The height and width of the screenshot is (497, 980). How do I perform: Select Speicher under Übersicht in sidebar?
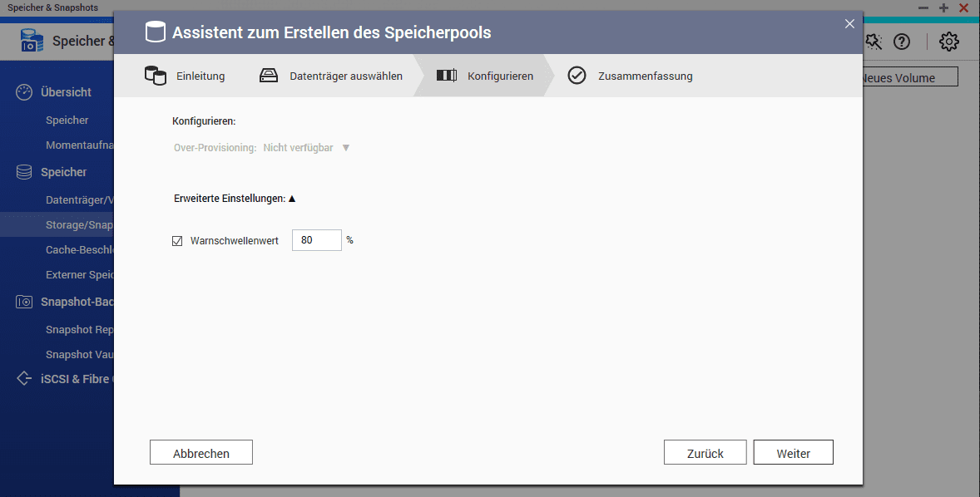pos(67,121)
